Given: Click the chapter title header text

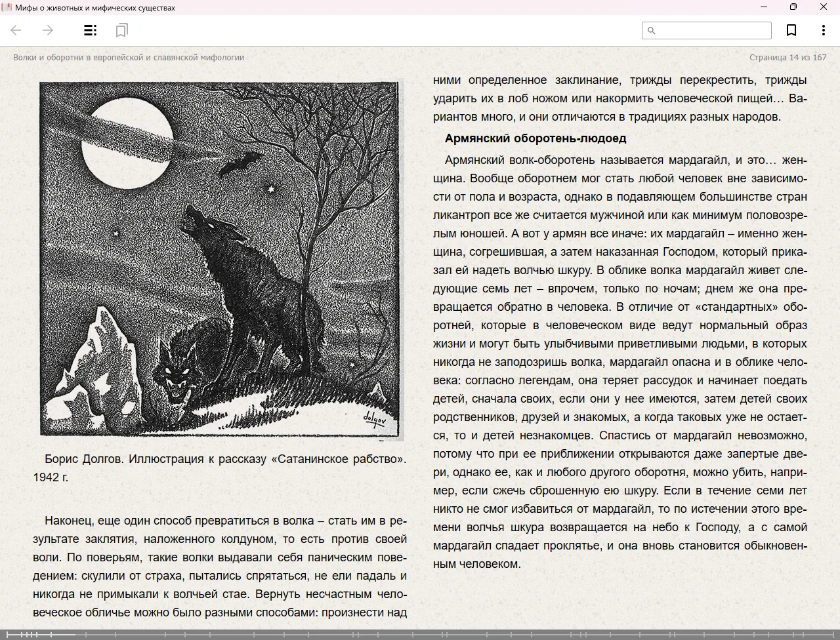Looking at the screenshot, I should point(129,58).
